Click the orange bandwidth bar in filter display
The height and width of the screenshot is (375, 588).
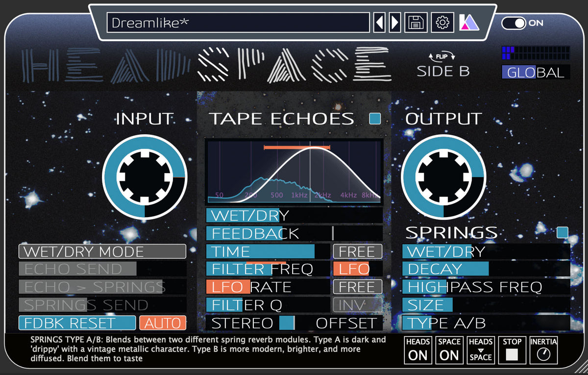(x=297, y=147)
